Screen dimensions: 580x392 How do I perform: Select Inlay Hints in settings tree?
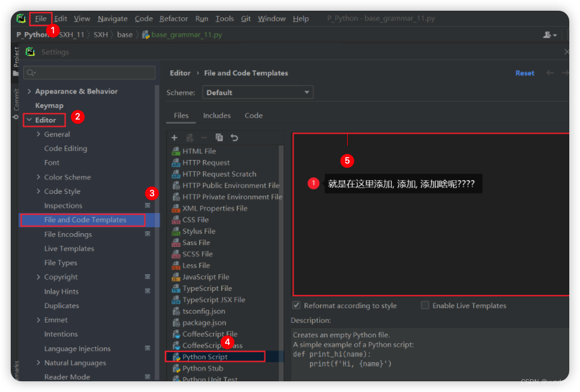click(61, 291)
